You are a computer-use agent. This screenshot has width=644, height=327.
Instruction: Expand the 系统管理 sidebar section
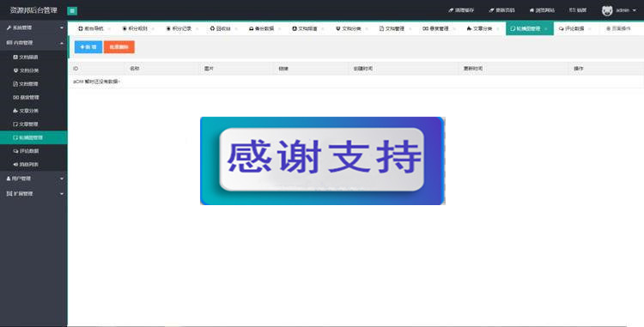click(x=33, y=27)
